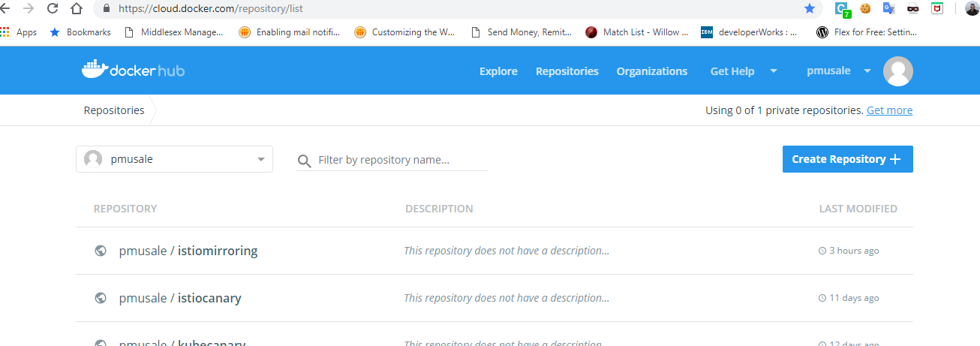This screenshot has width=980, height=346.
Task: Open the Chrome Apps grid shortcut
Action: tap(5, 32)
